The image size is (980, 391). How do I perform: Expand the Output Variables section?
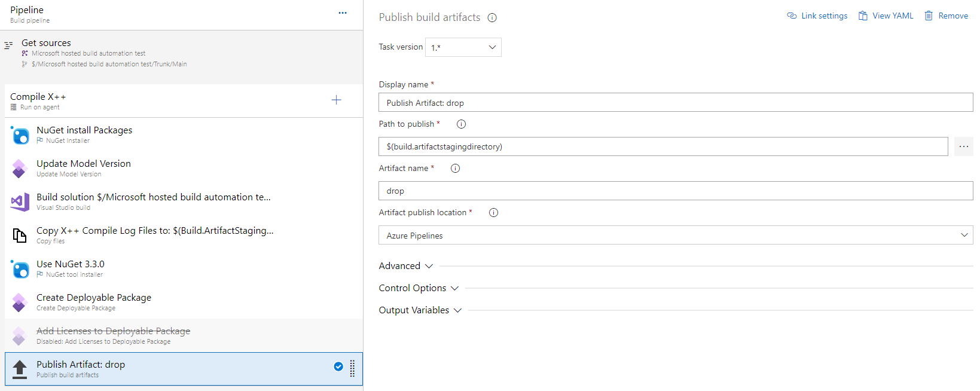pyautogui.click(x=420, y=310)
